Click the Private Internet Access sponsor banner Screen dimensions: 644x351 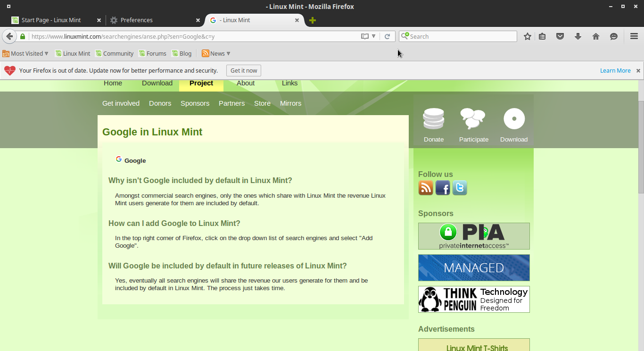[474, 236]
